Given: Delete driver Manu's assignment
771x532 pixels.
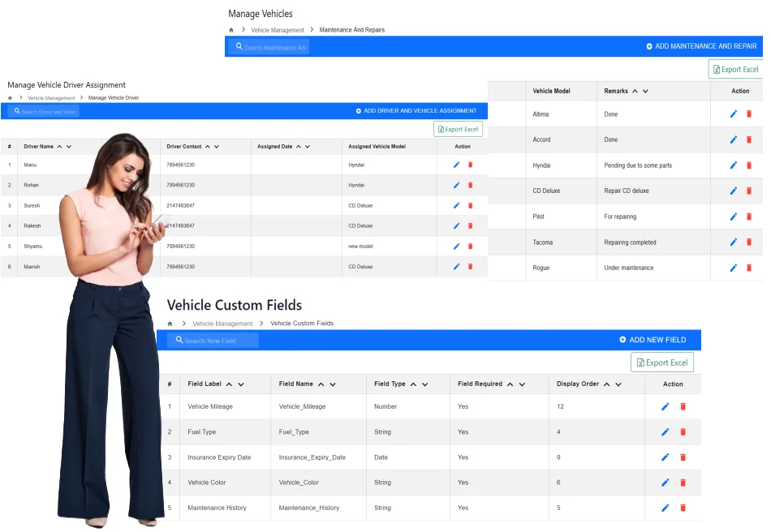Looking at the screenshot, I should tap(470, 165).
